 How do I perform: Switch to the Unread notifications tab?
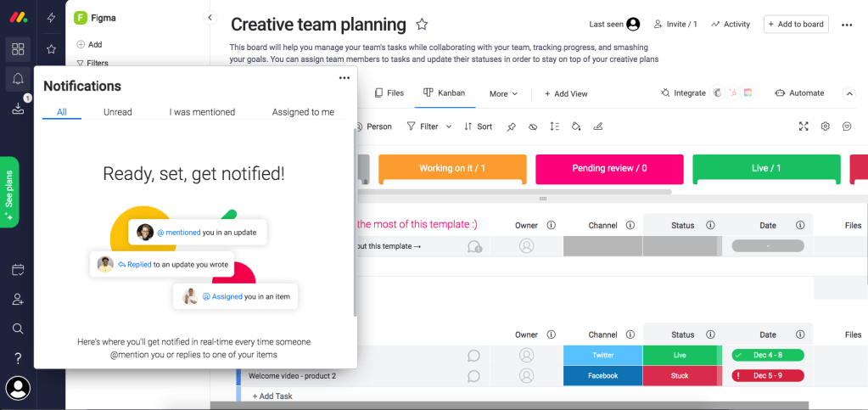click(118, 112)
